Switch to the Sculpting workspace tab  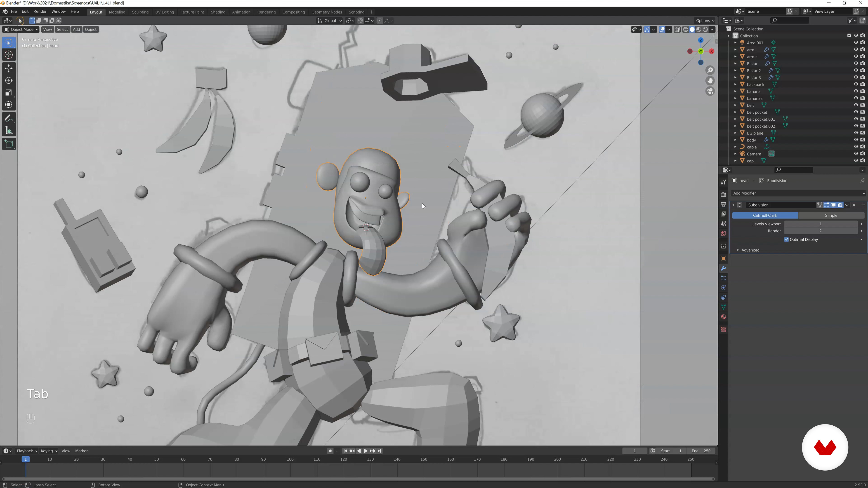click(x=140, y=12)
